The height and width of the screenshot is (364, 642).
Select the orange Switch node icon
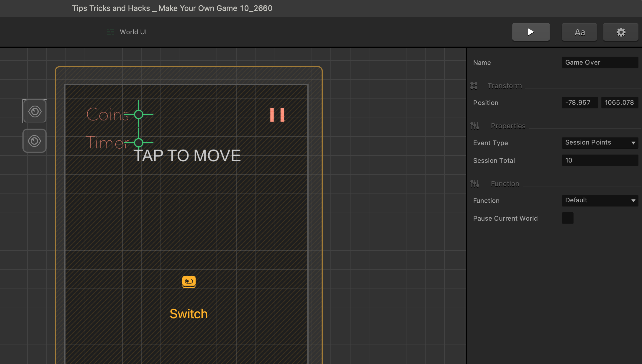tap(189, 282)
